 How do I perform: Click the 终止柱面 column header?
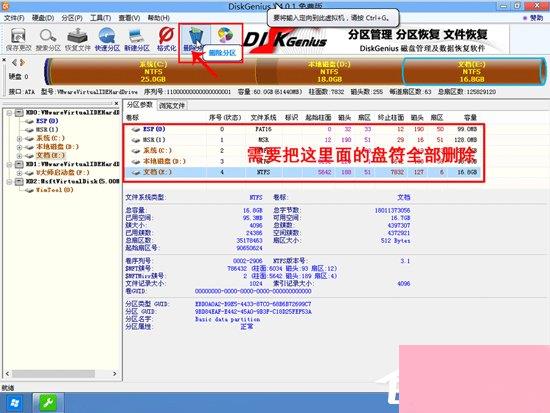pos(391,118)
